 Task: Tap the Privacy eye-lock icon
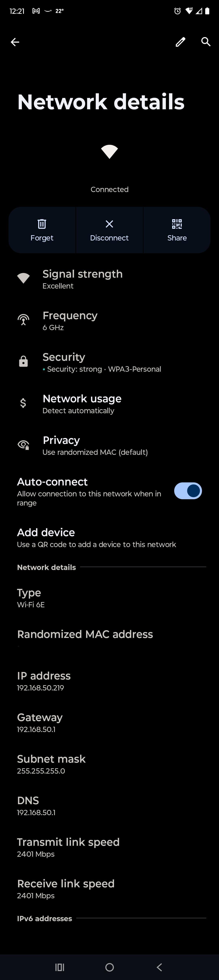point(23,445)
